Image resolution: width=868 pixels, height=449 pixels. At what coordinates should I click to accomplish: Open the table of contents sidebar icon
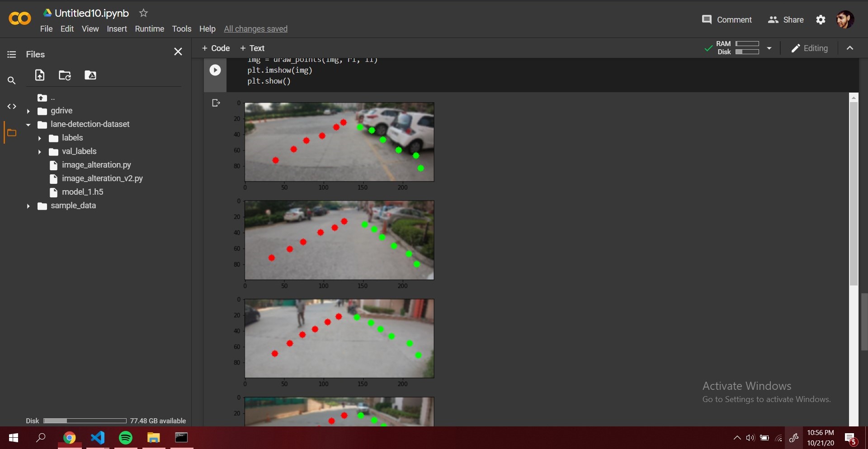pos(12,54)
